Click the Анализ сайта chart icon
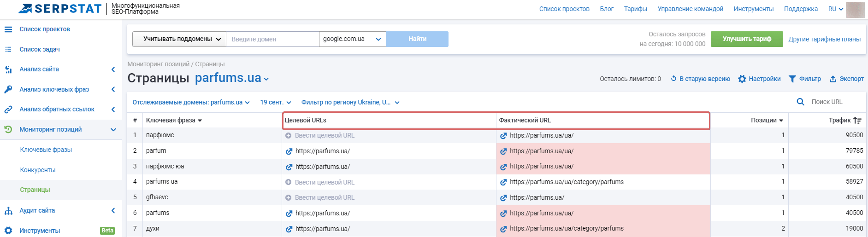The image size is (868, 237). (x=8, y=69)
